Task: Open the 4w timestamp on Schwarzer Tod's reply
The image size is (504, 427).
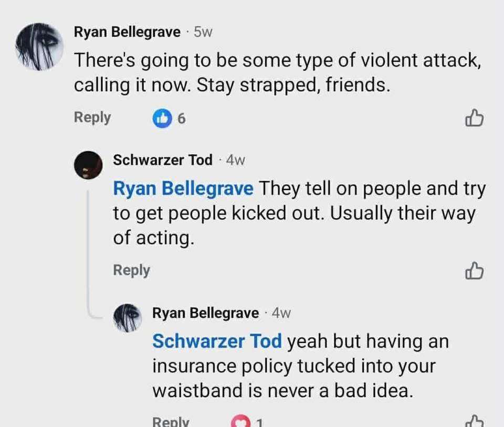Action: (236, 160)
